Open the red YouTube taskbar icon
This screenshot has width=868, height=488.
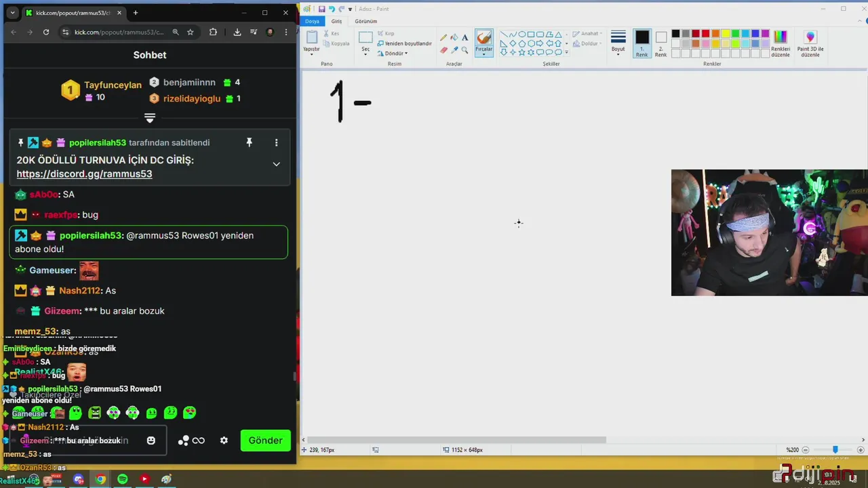pos(144,479)
